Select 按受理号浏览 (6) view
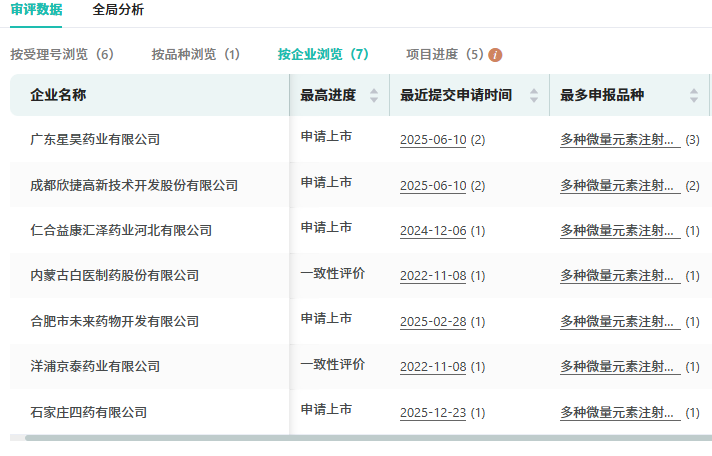 [x=62, y=54]
